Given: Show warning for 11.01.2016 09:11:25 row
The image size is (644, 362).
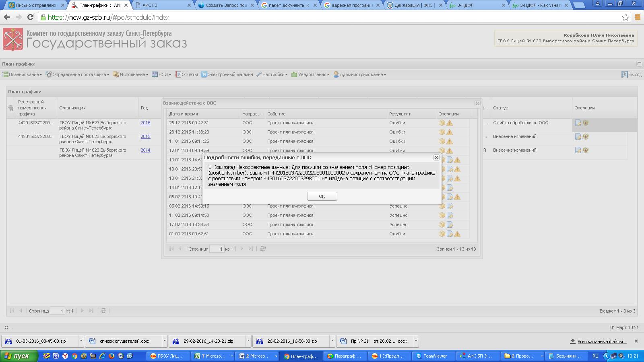Looking at the screenshot, I should coord(450,142).
